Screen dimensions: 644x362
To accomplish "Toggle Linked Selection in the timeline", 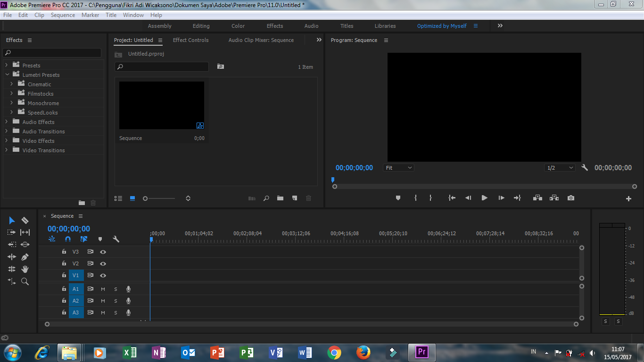I will [84, 239].
